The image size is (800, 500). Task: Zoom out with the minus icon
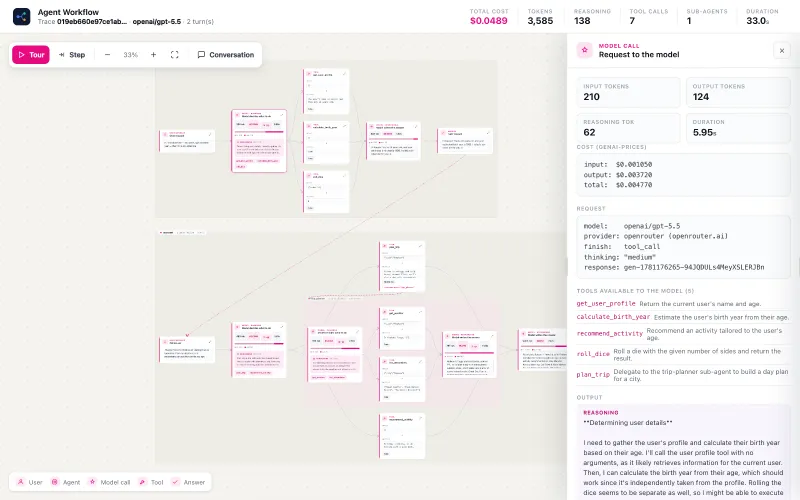coord(107,55)
